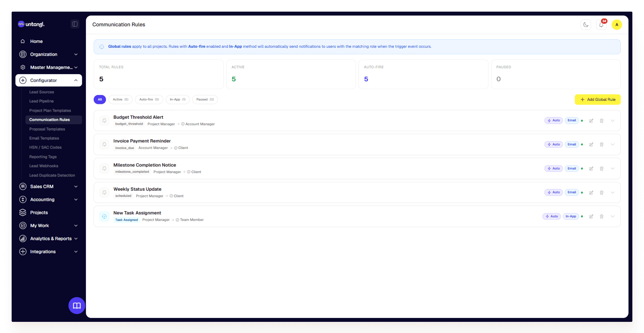Screen dimensions: 644x333
Task: Filter rules by Active (5)
Action: (x=121, y=99)
